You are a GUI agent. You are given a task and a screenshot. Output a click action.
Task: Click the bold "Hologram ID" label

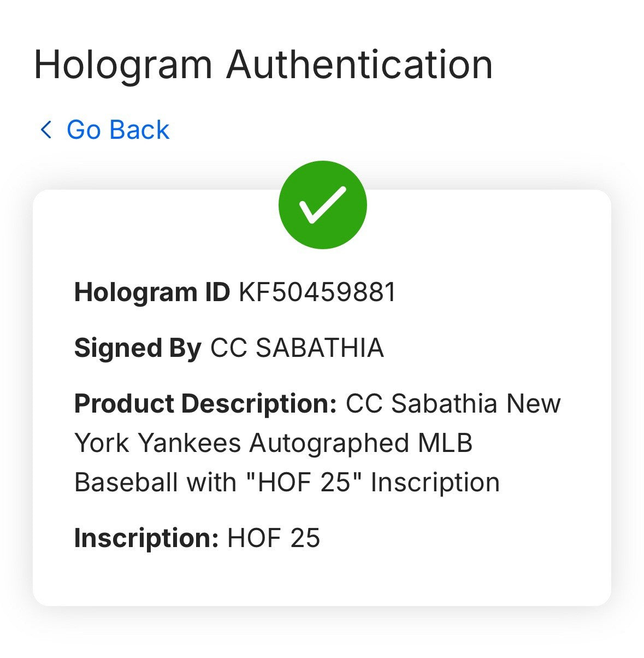tap(152, 292)
